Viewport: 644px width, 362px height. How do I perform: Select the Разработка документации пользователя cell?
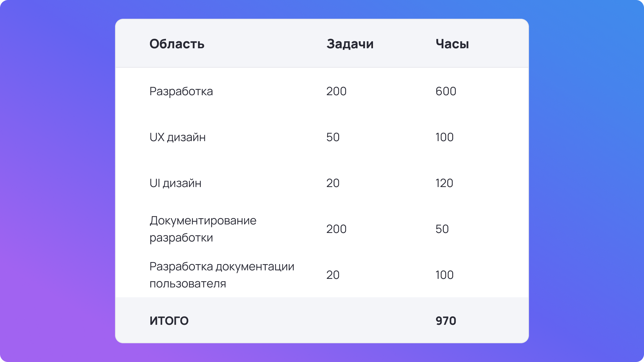coord(222,275)
